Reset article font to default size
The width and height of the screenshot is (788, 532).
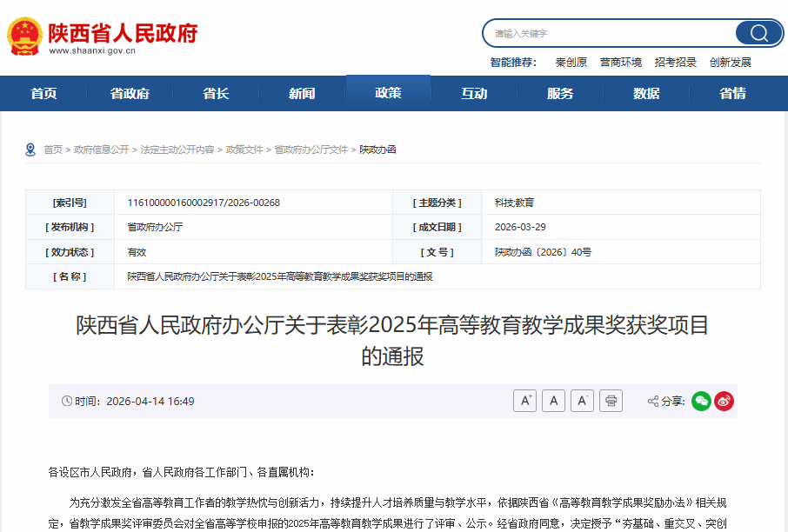point(554,401)
